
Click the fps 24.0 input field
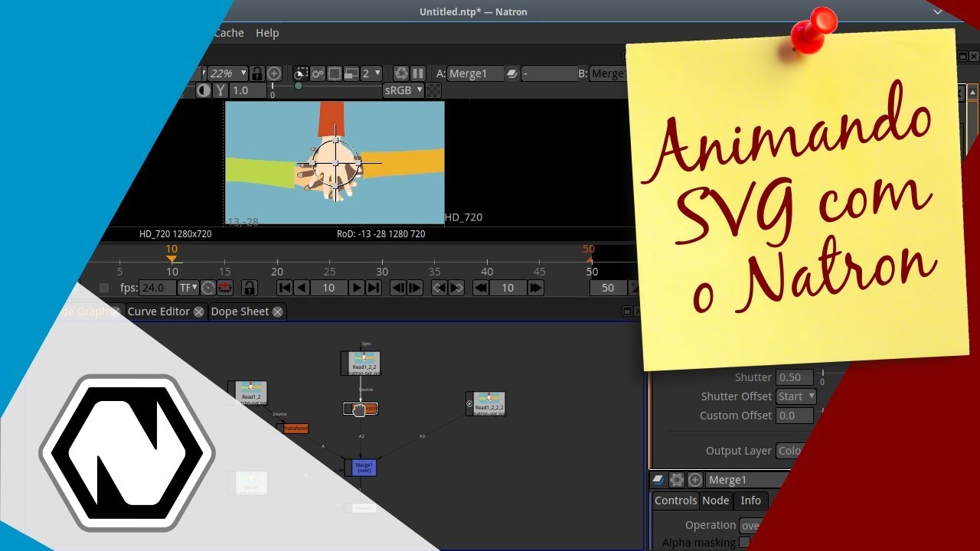(x=158, y=288)
